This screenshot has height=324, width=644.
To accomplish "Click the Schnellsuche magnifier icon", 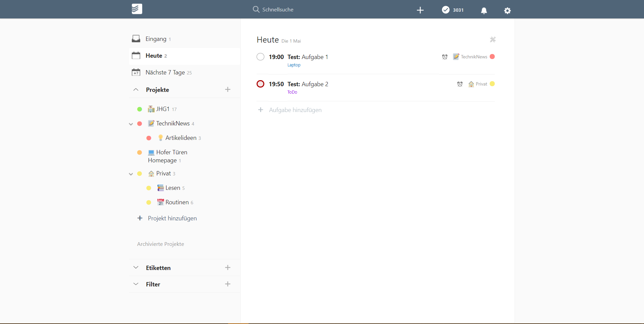I will 256,9.
